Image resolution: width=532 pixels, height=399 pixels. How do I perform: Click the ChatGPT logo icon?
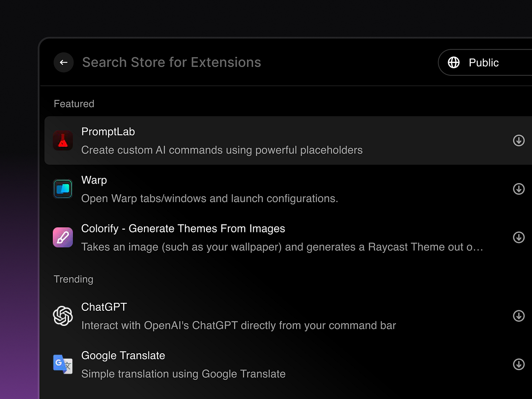pyautogui.click(x=63, y=316)
